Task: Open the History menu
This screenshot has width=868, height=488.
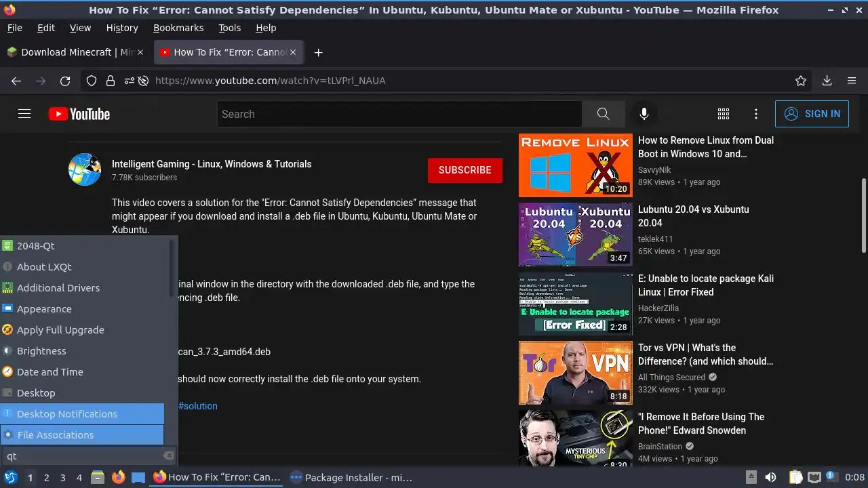Action: pyautogui.click(x=122, y=28)
